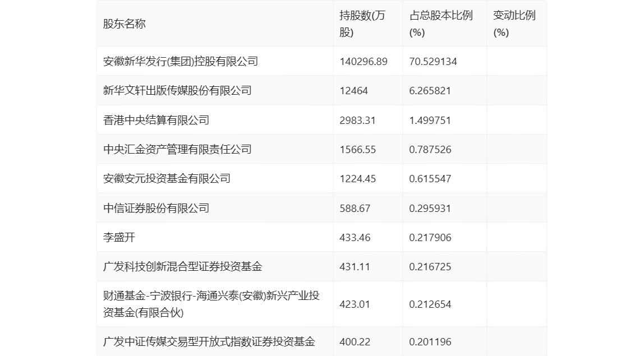Click percentage value 0.201196

point(430,341)
